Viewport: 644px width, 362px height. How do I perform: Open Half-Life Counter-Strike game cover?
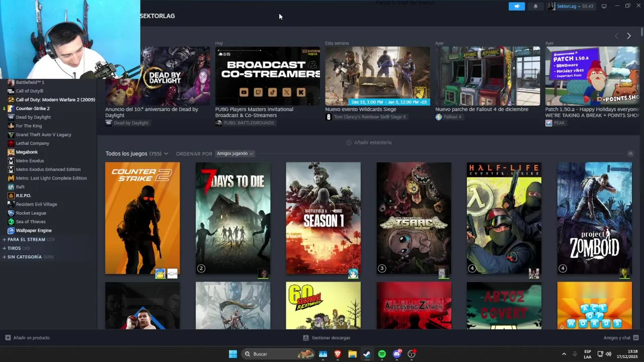pyautogui.click(x=504, y=218)
